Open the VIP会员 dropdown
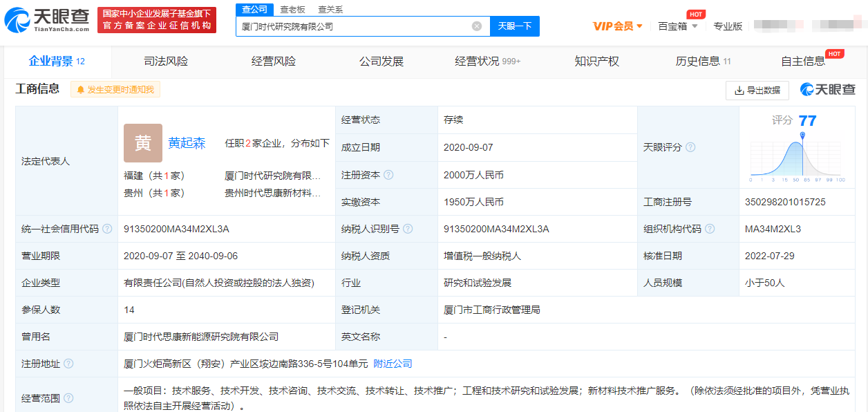 click(618, 26)
